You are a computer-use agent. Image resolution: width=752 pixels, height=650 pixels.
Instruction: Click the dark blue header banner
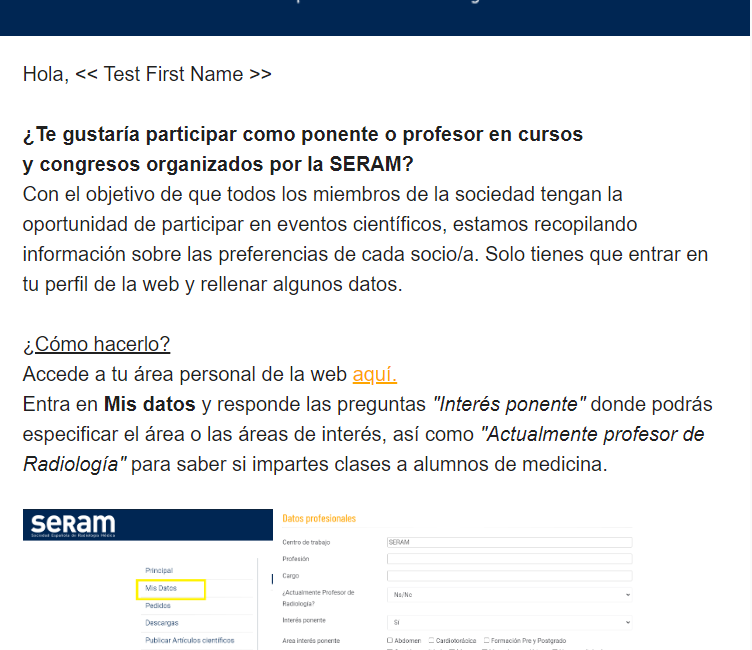(376, 17)
